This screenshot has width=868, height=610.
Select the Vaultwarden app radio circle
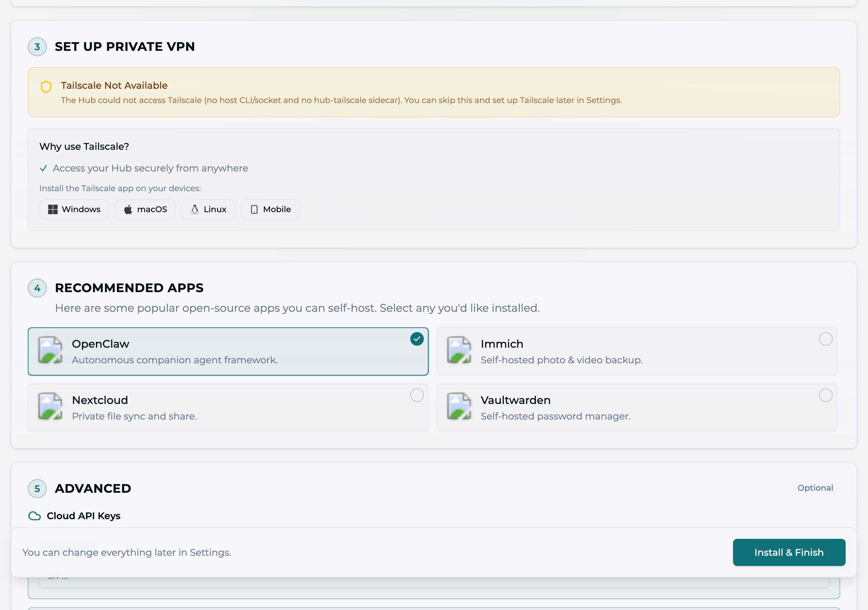coord(826,395)
